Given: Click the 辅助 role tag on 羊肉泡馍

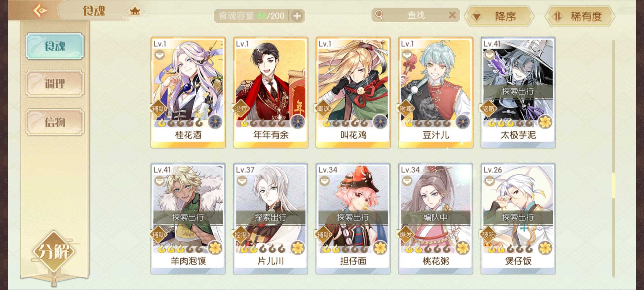Looking at the screenshot, I should 159,235.
